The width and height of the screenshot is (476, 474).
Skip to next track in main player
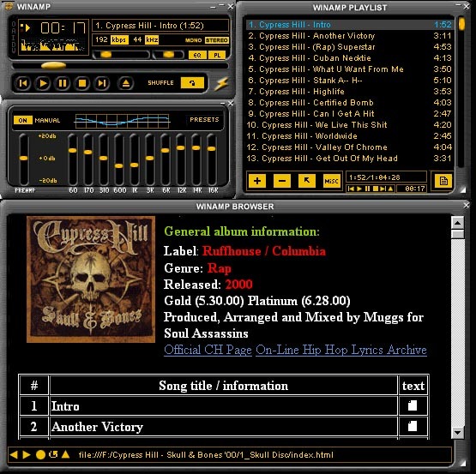(x=102, y=83)
